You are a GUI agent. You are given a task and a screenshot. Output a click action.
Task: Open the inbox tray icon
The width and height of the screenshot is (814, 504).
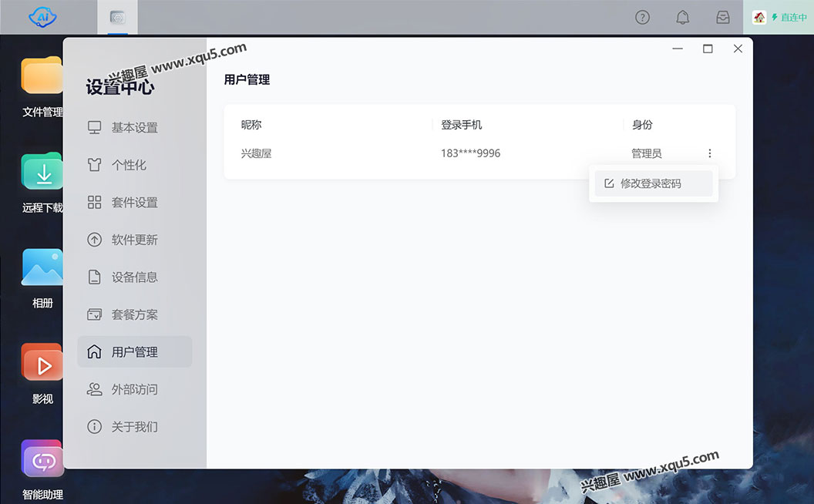722,18
